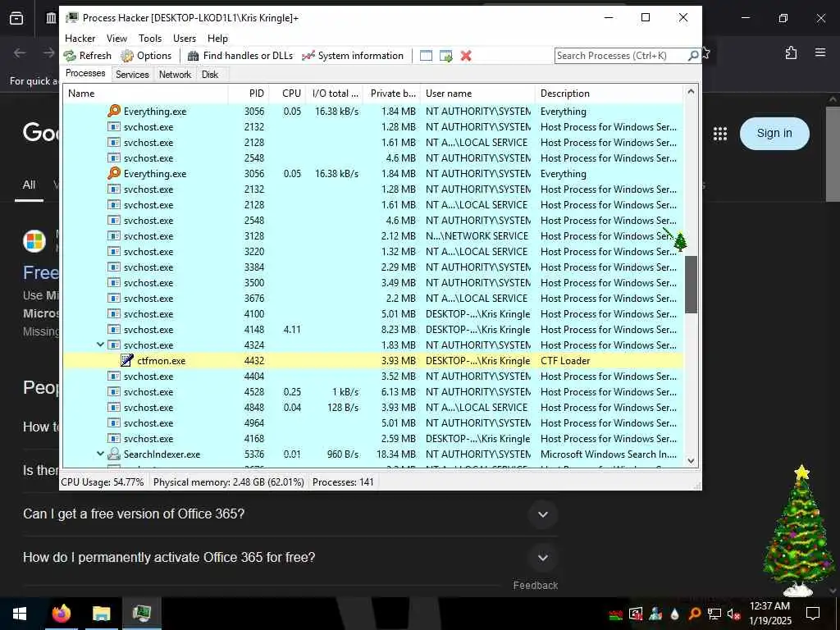The width and height of the screenshot is (840, 630).
Task: Open the Hacker menu
Action: (80, 39)
